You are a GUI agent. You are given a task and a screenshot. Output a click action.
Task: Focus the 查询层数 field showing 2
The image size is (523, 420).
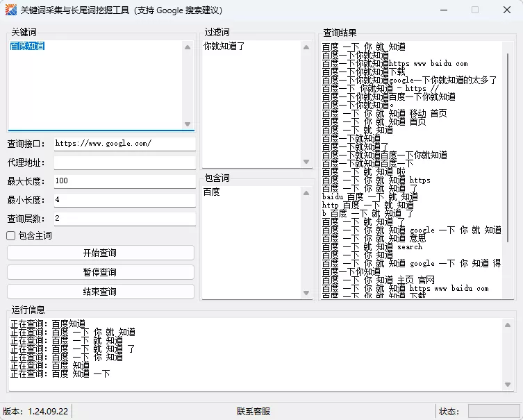pyautogui.click(x=125, y=219)
